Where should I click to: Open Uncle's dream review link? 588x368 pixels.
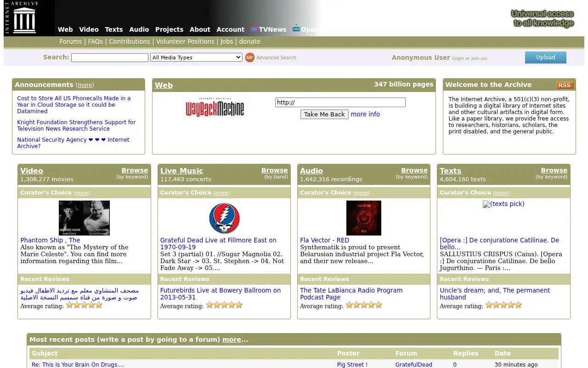[x=495, y=294]
